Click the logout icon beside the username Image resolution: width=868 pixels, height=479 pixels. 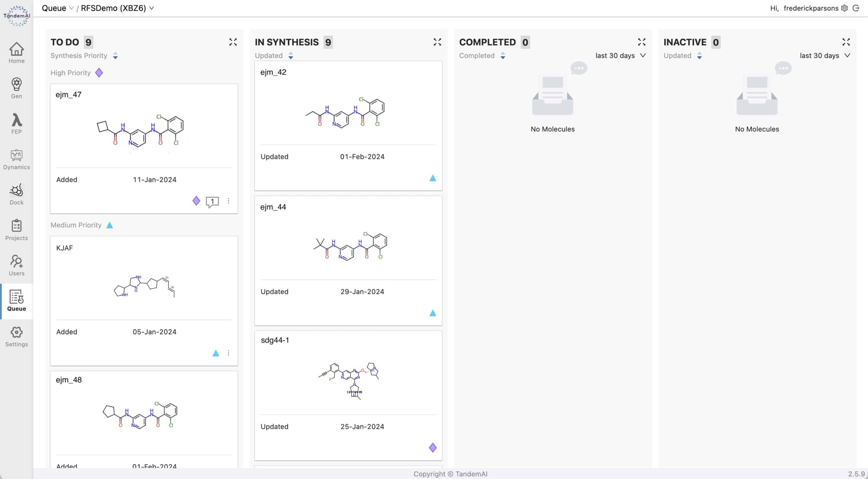tap(856, 8)
